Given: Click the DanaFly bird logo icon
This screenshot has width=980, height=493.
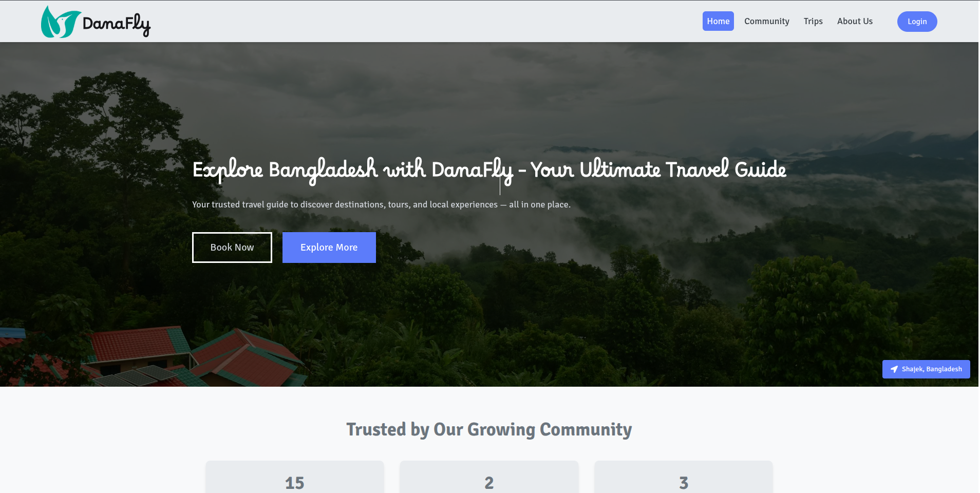Looking at the screenshot, I should pos(61,22).
